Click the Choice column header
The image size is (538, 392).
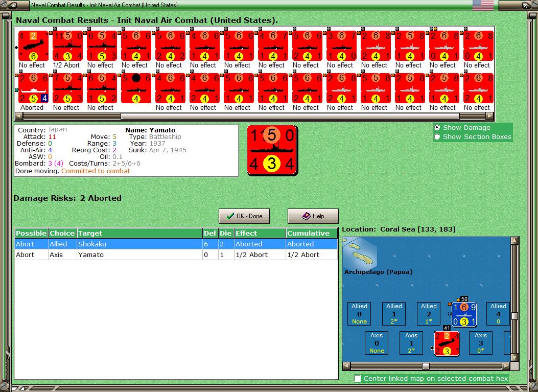pos(62,234)
